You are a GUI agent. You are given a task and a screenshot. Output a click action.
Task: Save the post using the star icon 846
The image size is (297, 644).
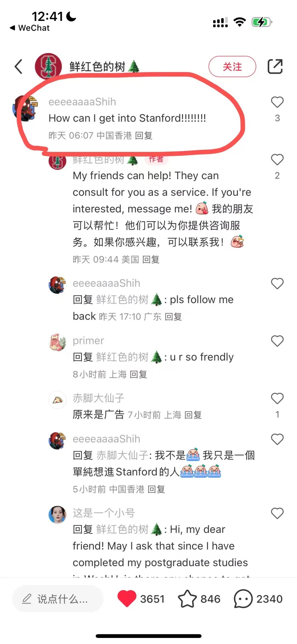click(187, 599)
